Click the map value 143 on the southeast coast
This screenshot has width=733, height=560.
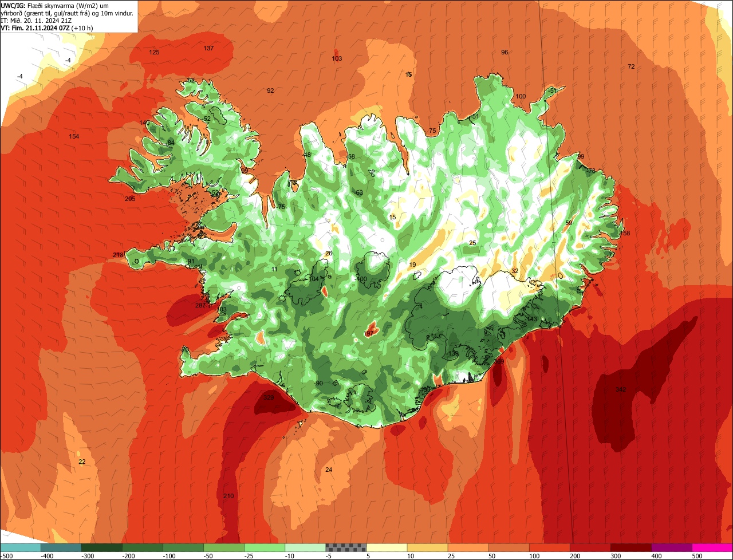point(532,319)
